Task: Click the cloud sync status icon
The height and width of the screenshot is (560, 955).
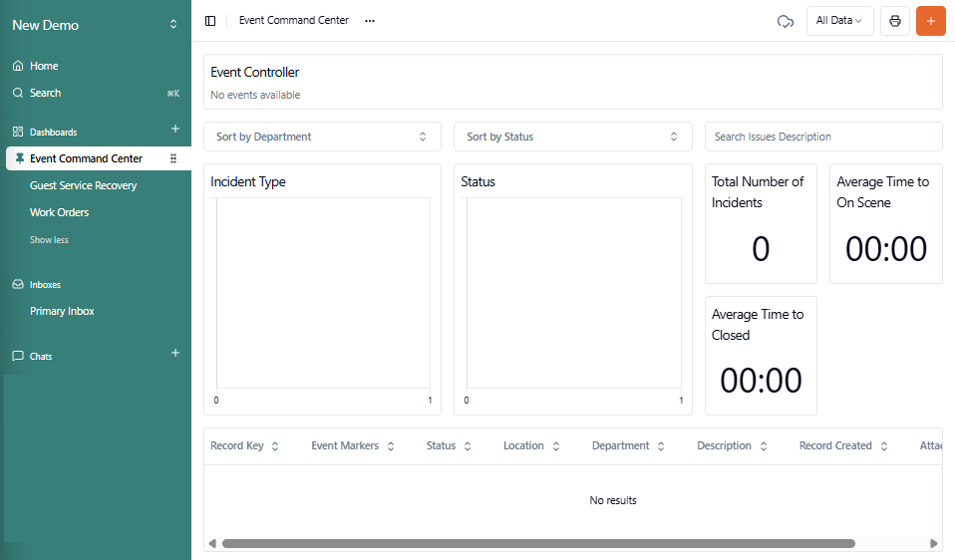Action: pos(785,21)
